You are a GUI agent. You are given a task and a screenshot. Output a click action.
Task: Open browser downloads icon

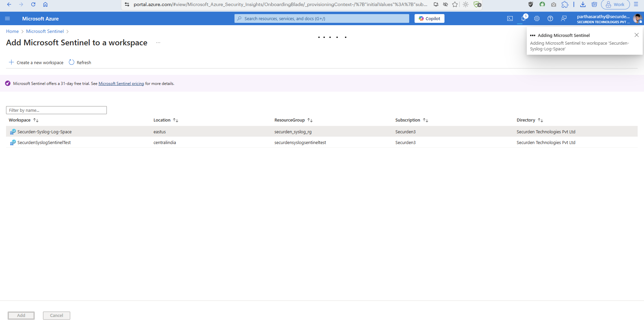pyautogui.click(x=583, y=4)
